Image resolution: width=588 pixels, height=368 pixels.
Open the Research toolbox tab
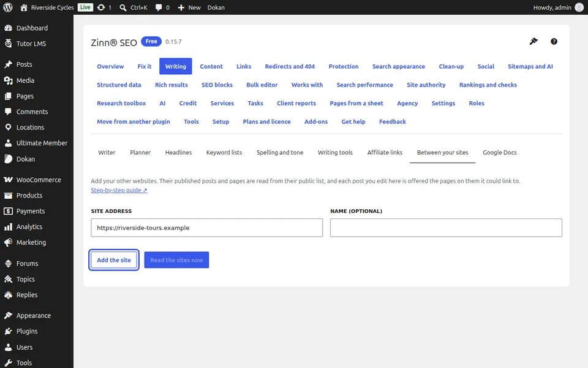tap(121, 103)
